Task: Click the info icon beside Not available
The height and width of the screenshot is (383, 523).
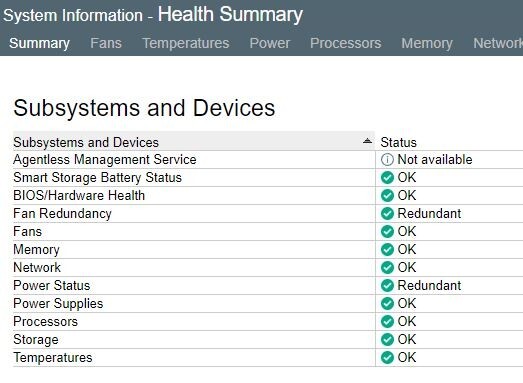Action: pos(387,159)
